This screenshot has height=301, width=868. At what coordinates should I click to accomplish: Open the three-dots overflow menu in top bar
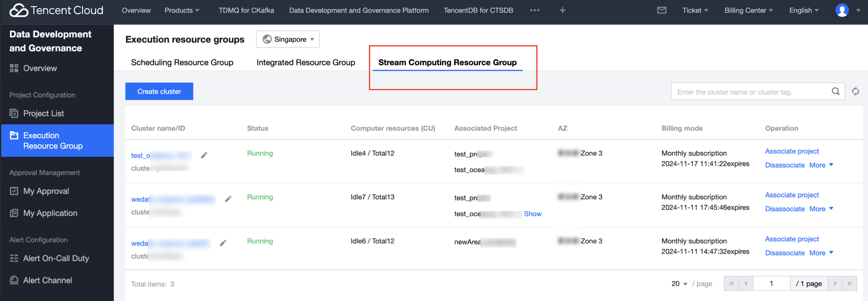tap(534, 11)
